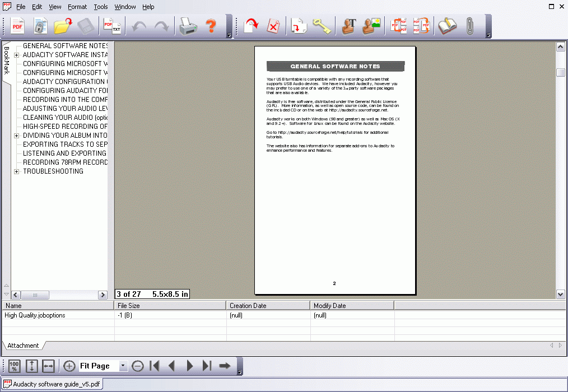
Task: Rotate the current page
Action: 250,26
